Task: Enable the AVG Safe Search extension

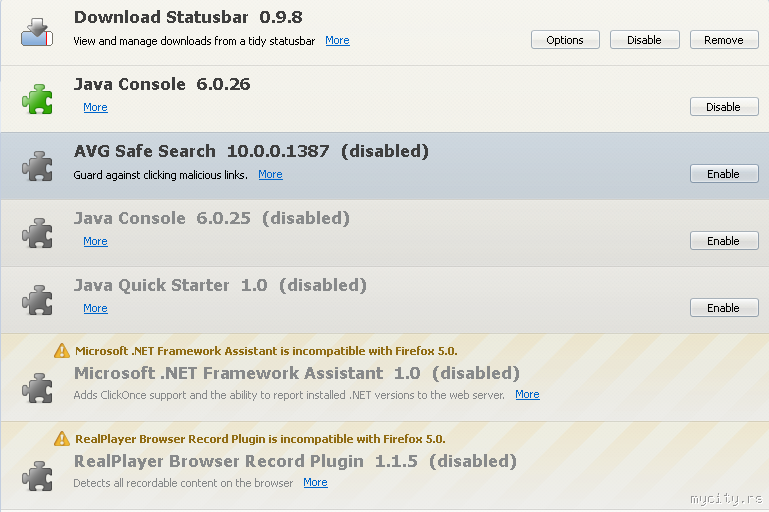Action: 723,174
